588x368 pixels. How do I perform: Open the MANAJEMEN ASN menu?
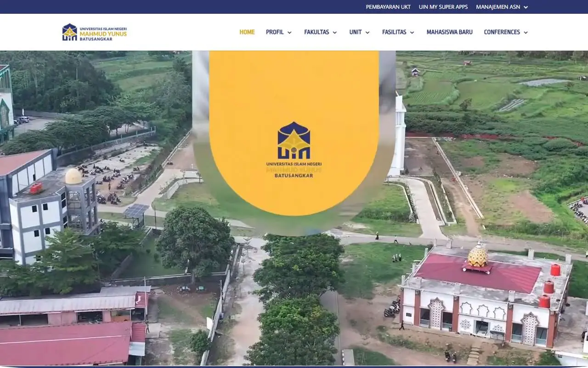pos(498,7)
